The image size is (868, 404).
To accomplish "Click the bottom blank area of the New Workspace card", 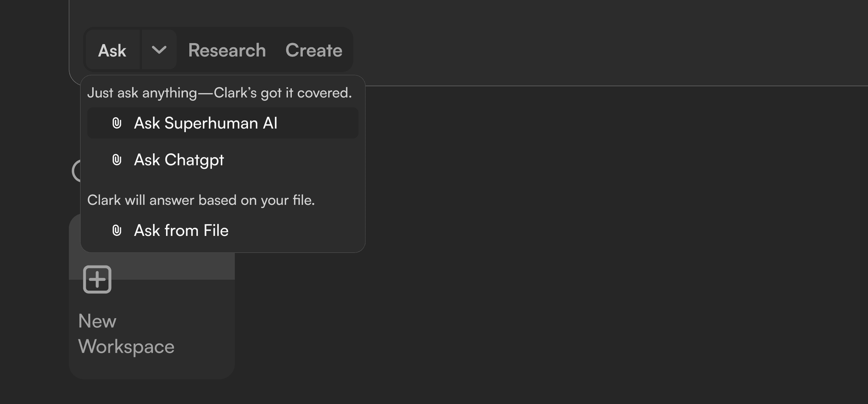I will click(x=152, y=367).
